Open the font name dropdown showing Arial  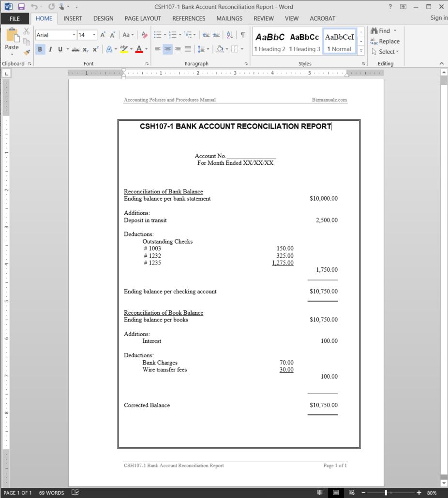coord(74,35)
